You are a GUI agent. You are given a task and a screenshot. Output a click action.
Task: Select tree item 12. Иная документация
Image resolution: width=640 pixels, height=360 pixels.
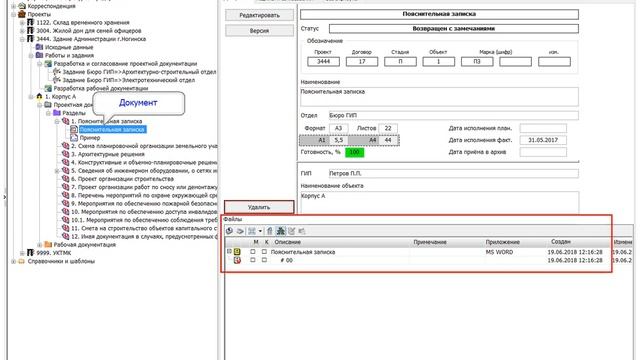(144, 236)
